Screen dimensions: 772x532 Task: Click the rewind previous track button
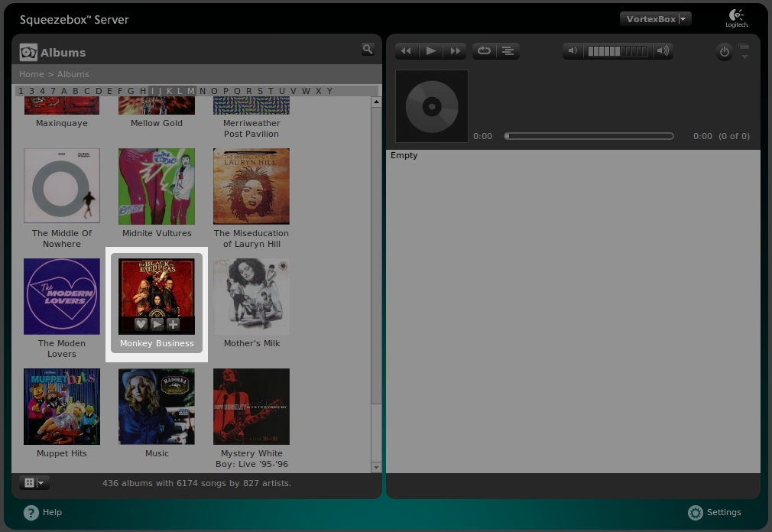[x=407, y=50]
